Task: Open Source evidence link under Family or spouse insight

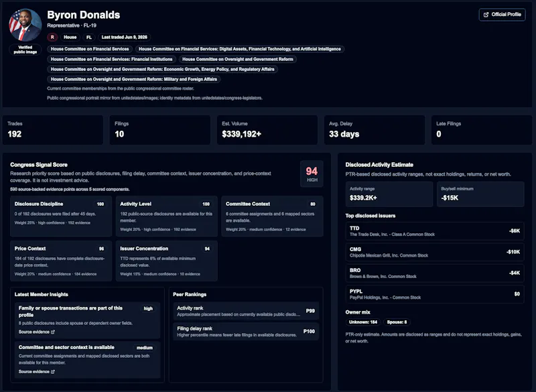Action: pos(37,332)
